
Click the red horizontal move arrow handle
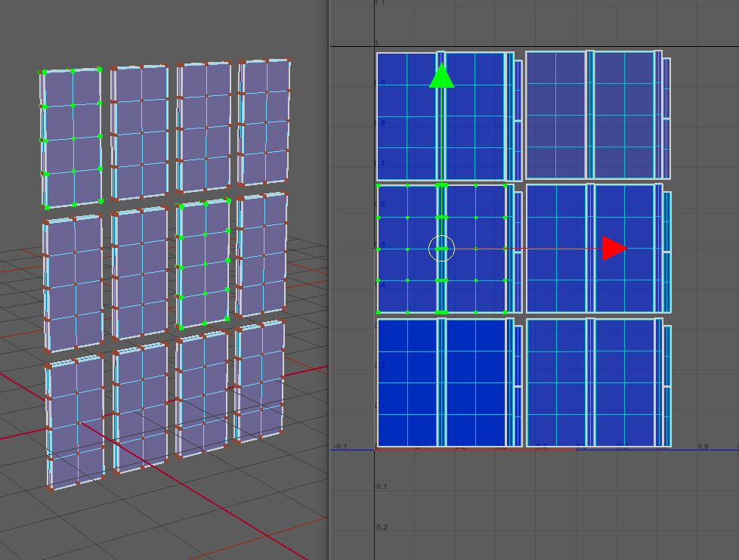point(614,248)
